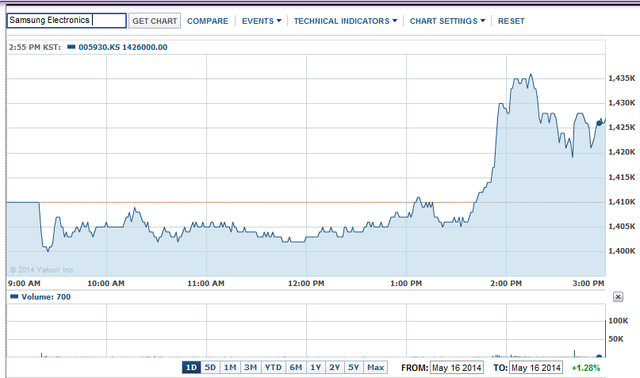Viewport: 640px width, 378px height.
Task: View the Max range
Action: pos(376,367)
